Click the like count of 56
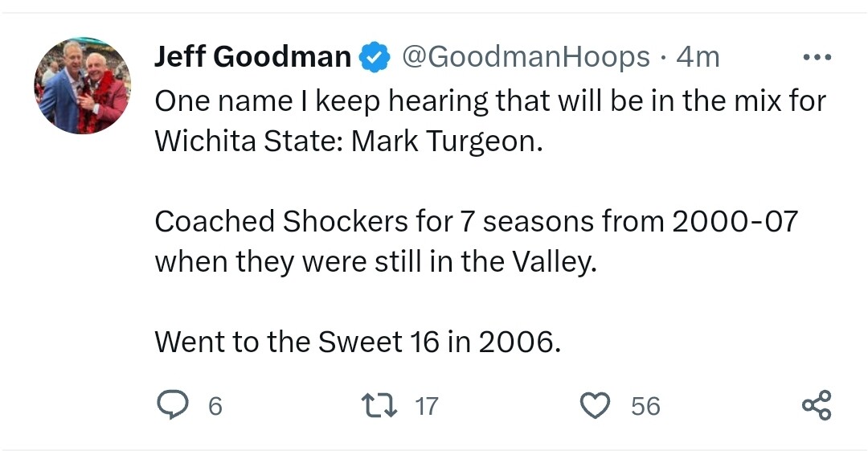868x451 pixels. pos(645,406)
